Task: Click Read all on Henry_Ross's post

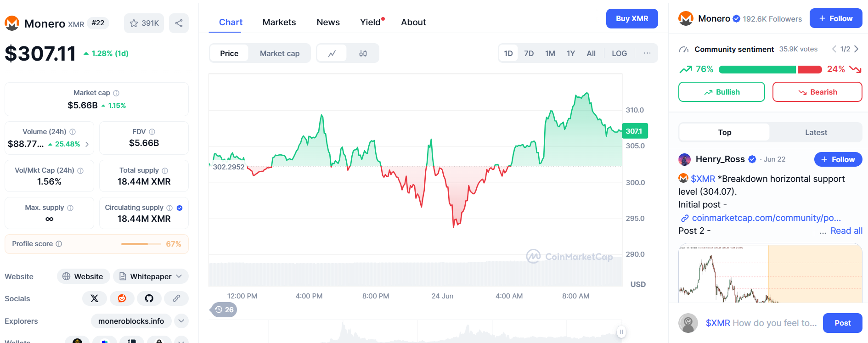Action: point(846,231)
